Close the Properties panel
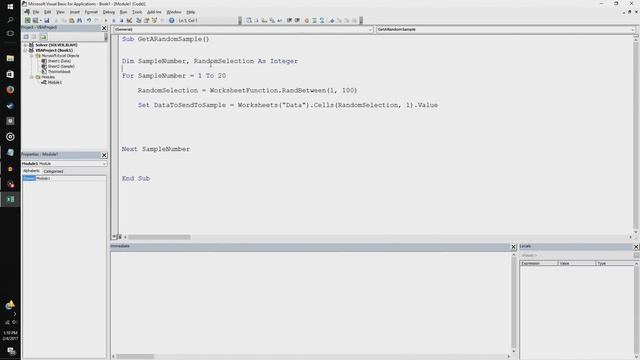Viewport: 640px width, 360px height. pos(104,155)
